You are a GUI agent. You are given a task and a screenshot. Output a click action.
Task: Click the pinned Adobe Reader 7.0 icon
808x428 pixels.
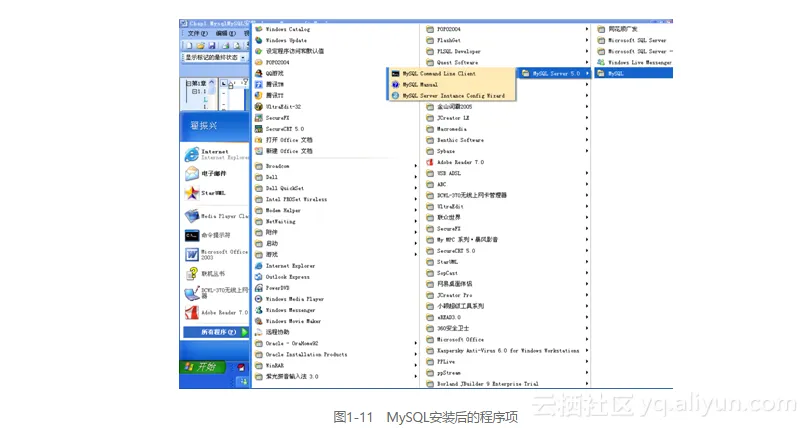192,313
